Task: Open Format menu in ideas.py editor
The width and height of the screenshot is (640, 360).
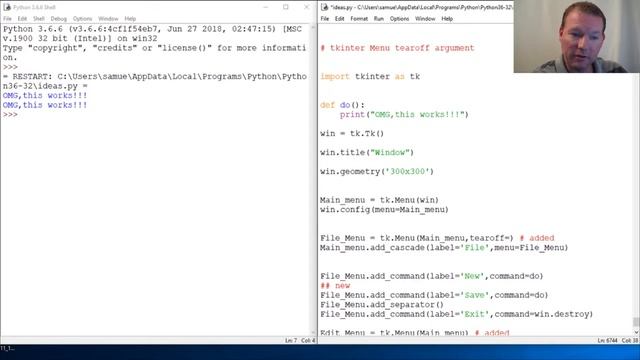Action: (x=359, y=19)
